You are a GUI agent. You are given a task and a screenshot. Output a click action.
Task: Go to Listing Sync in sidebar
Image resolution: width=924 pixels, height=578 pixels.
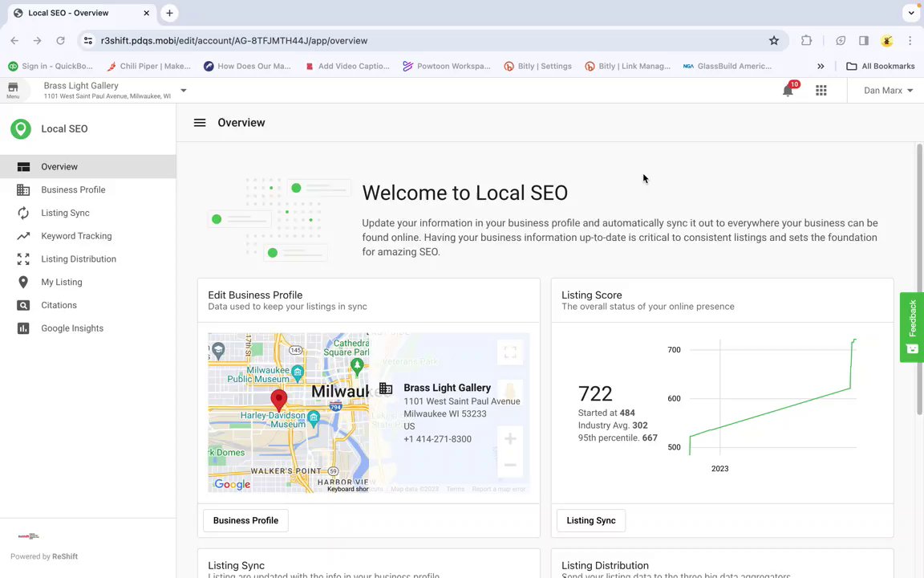[87, 212]
